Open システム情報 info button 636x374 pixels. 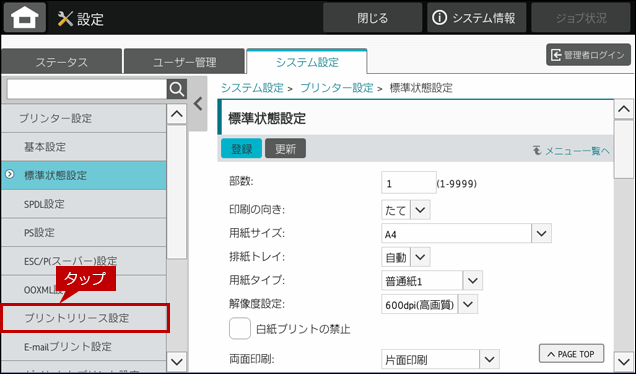pyautogui.click(x=476, y=18)
